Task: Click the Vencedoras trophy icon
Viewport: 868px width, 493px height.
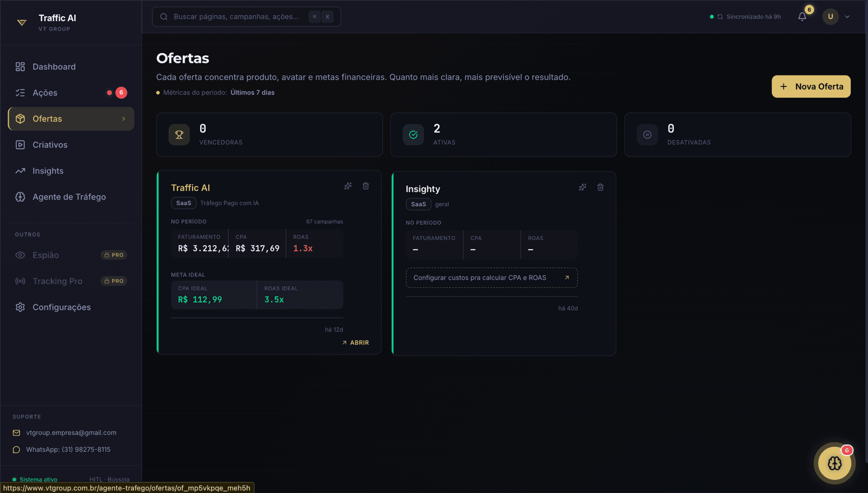Action: pos(179,135)
